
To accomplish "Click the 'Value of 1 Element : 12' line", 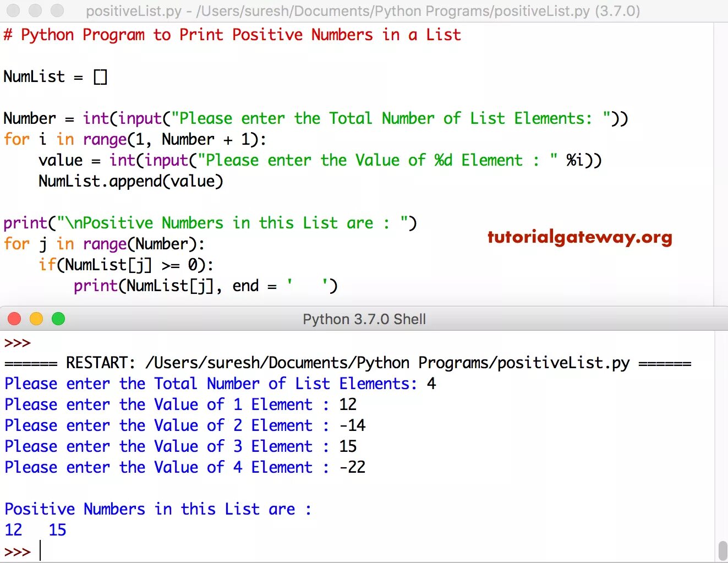I will pos(180,405).
